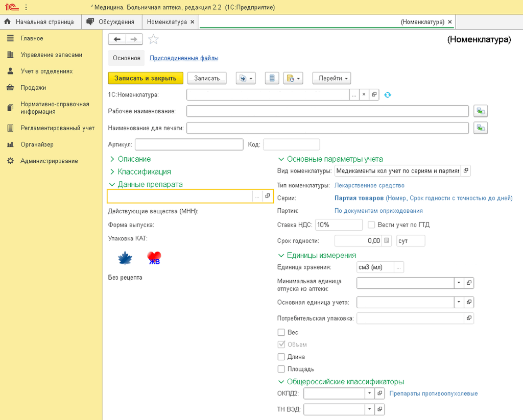Enable Вести учет по ГТД checkbox
This screenshot has width=523, height=420.
[x=372, y=225]
